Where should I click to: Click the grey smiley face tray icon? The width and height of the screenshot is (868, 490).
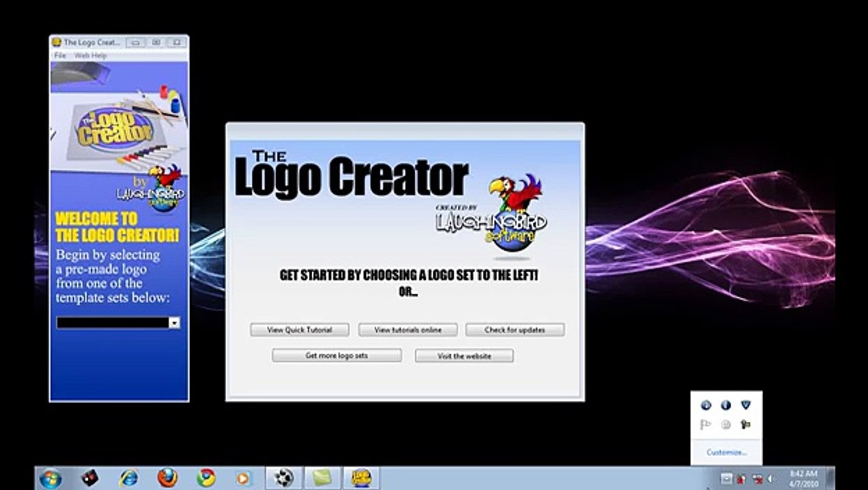click(726, 425)
